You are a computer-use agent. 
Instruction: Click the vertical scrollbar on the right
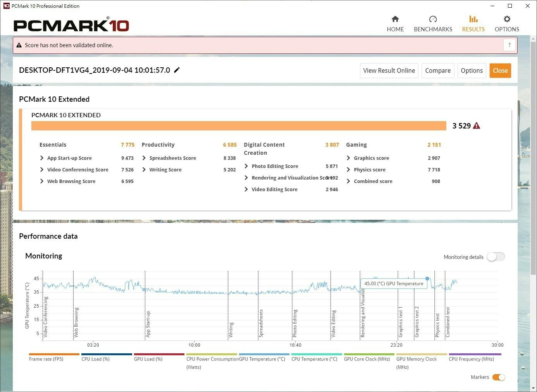(x=533, y=155)
